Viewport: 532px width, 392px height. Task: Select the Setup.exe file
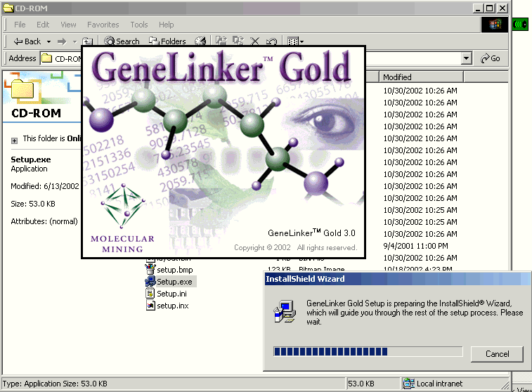pyautogui.click(x=174, y=282)
